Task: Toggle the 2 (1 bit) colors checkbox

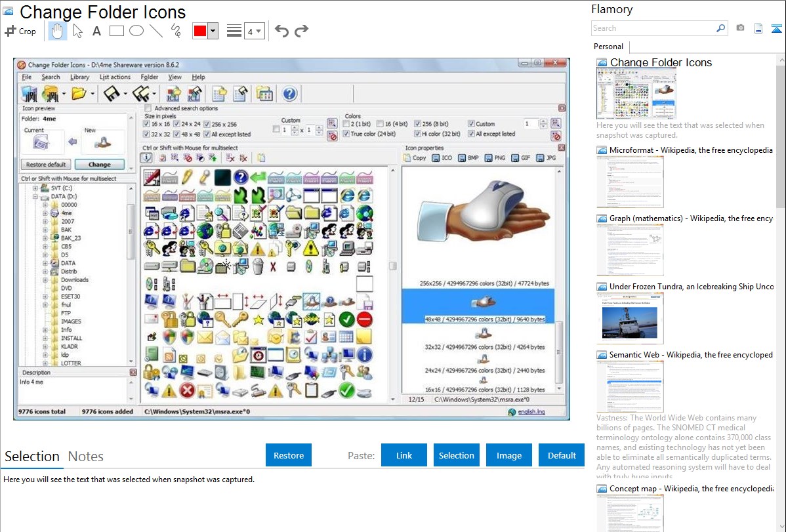Action: [x=346, y=124]
